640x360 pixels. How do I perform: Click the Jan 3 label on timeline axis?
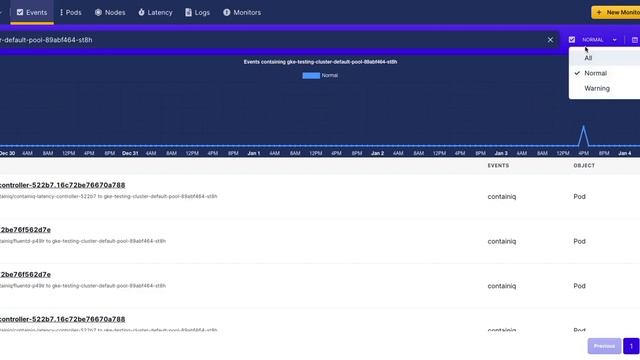coord(501,153)
